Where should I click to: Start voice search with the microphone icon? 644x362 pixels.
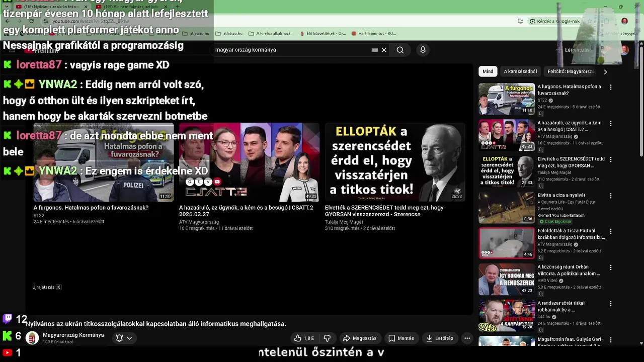[423, 50]
